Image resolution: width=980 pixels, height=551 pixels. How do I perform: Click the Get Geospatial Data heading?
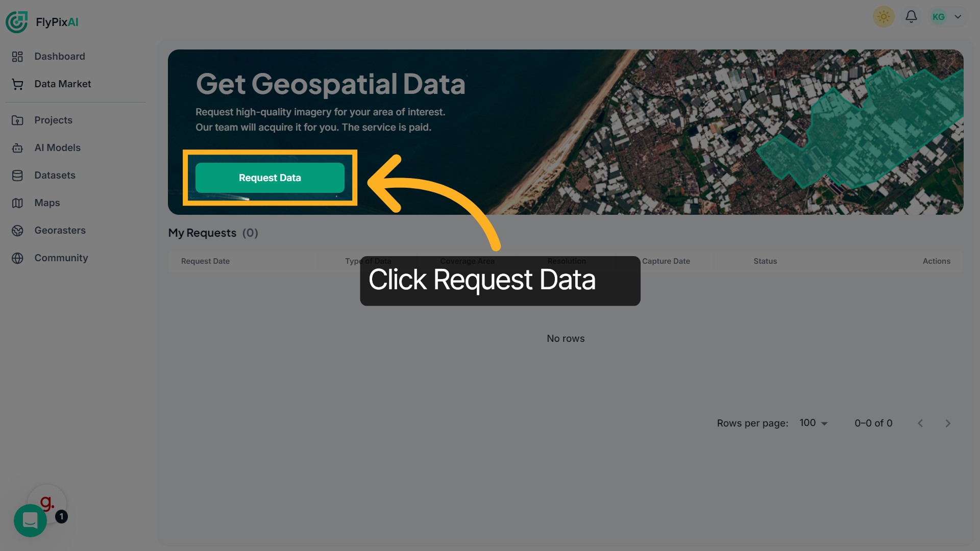(x=331, y=84)
